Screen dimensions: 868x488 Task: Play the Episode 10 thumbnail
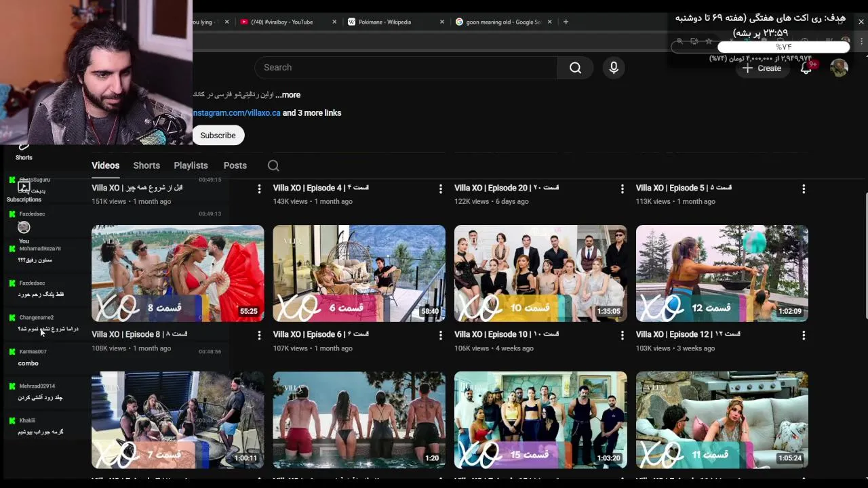(x=540, y=273)
